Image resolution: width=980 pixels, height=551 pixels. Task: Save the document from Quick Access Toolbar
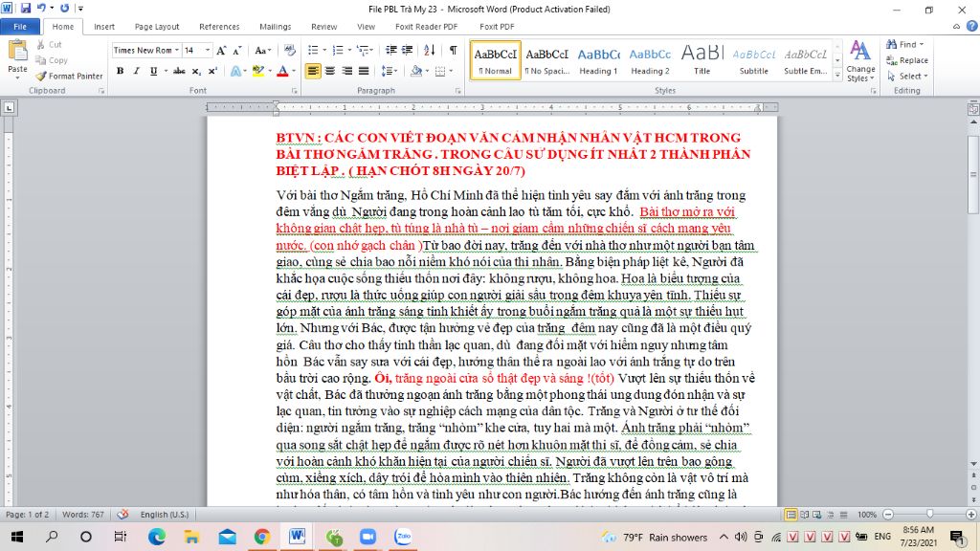click(26, 8)
